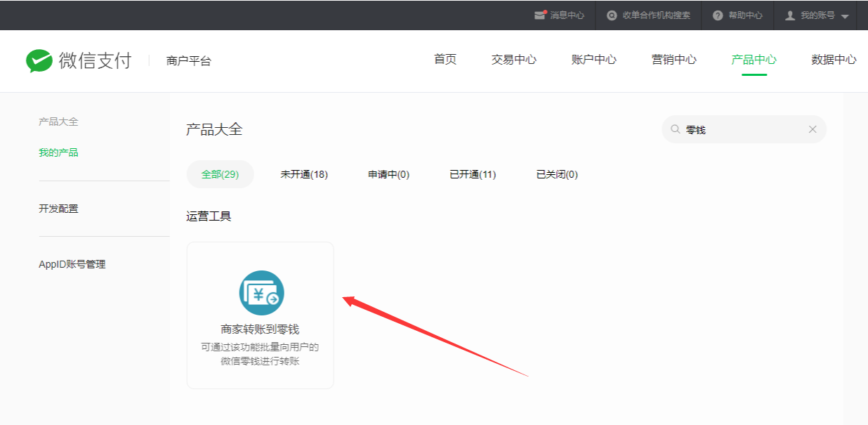868x425 pixels.
Task: Click the acquiring partner search icon
Action: click(x=612, y=15)
